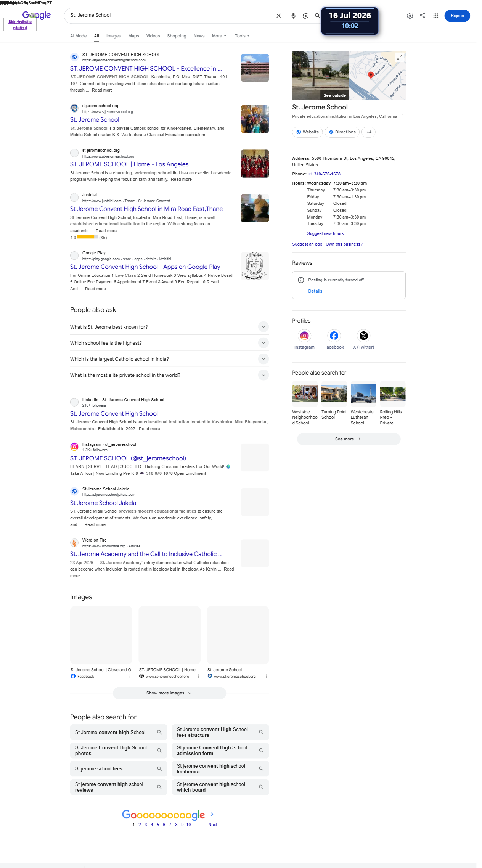
Task: Start voice search with microphone icon
Action: pyautogui.click(x=293, y=16)
